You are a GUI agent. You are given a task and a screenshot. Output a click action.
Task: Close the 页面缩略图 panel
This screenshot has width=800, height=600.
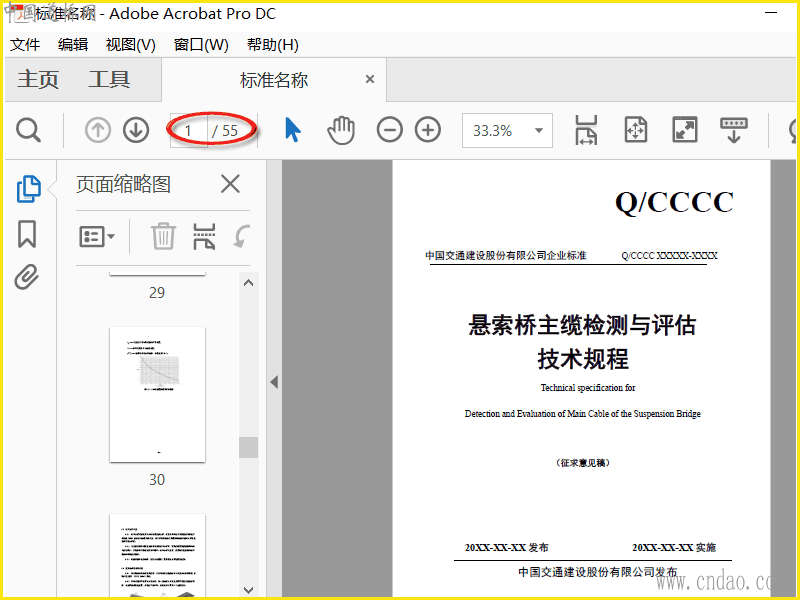click(230, 184)
